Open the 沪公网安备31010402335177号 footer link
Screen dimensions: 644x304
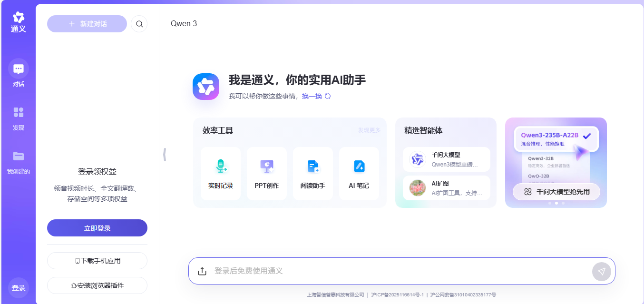point(463,295)
